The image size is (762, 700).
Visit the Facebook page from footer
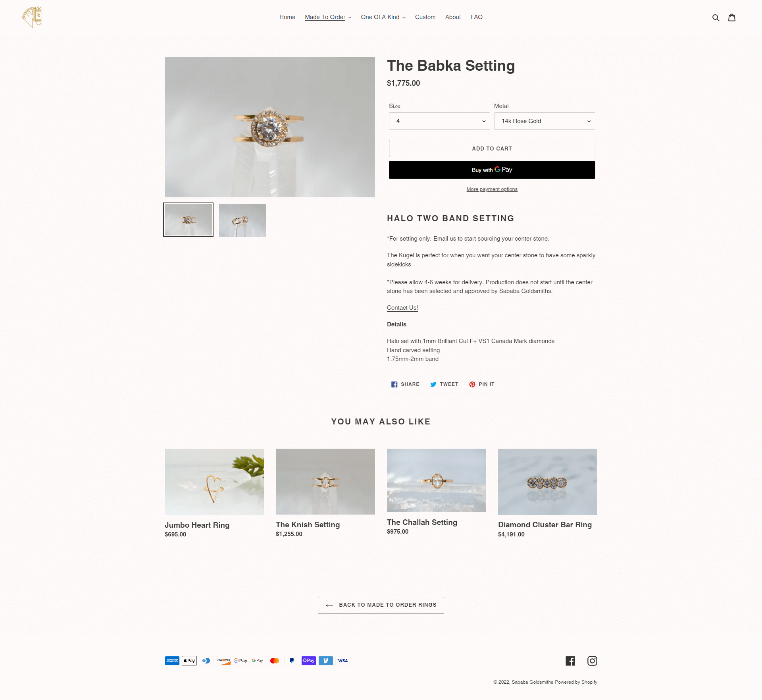point(570,661)
